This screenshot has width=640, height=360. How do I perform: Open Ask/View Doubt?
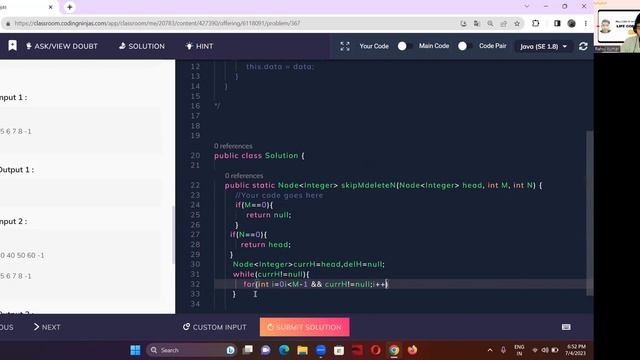point(62,46)
